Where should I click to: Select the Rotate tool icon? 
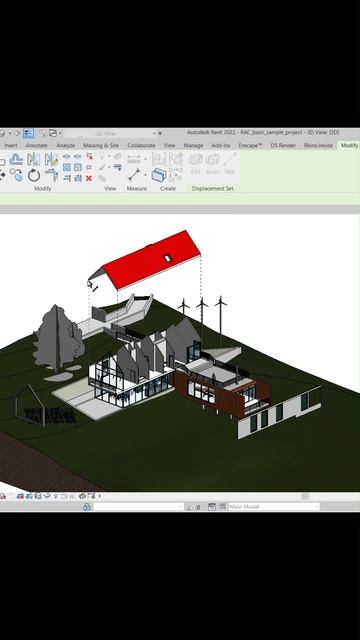34,176
